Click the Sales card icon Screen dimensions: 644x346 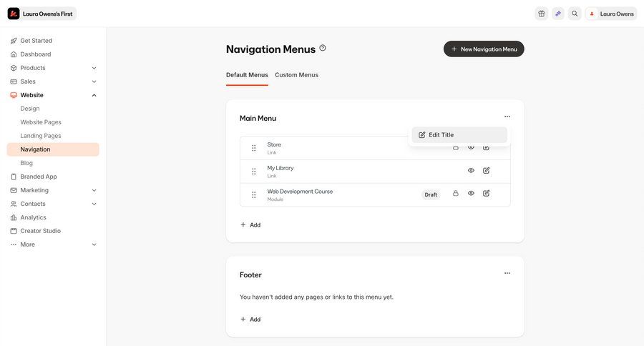14,81
